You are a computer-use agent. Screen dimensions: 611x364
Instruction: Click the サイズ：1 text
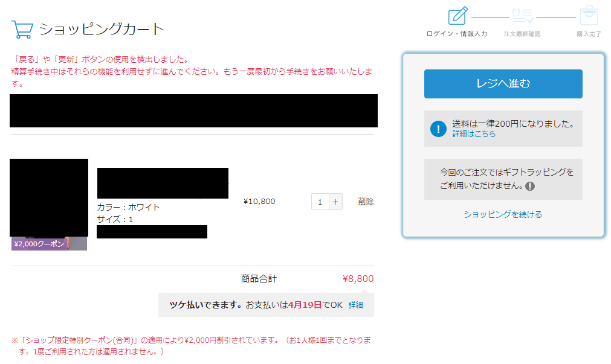coord(115,219)
